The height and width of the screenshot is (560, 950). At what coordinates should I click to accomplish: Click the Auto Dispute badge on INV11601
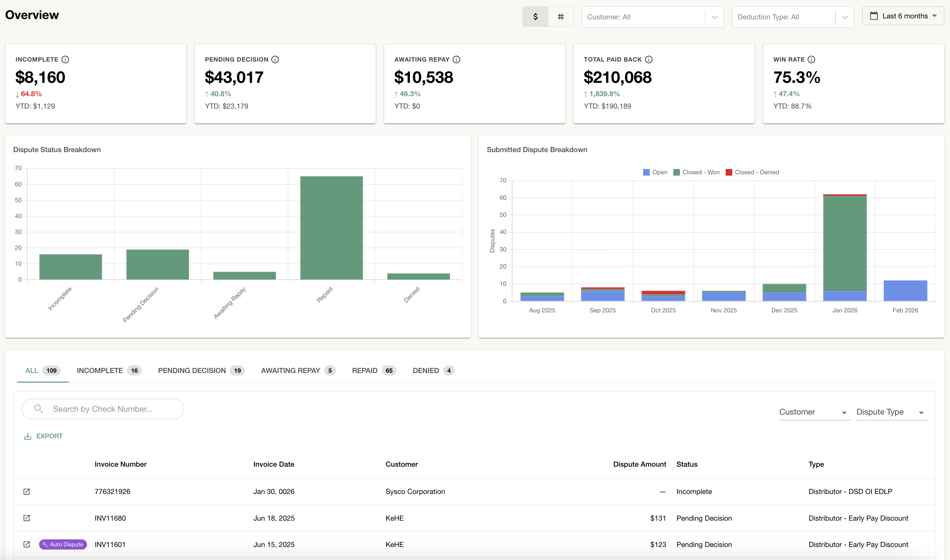[x=63, y=544]
